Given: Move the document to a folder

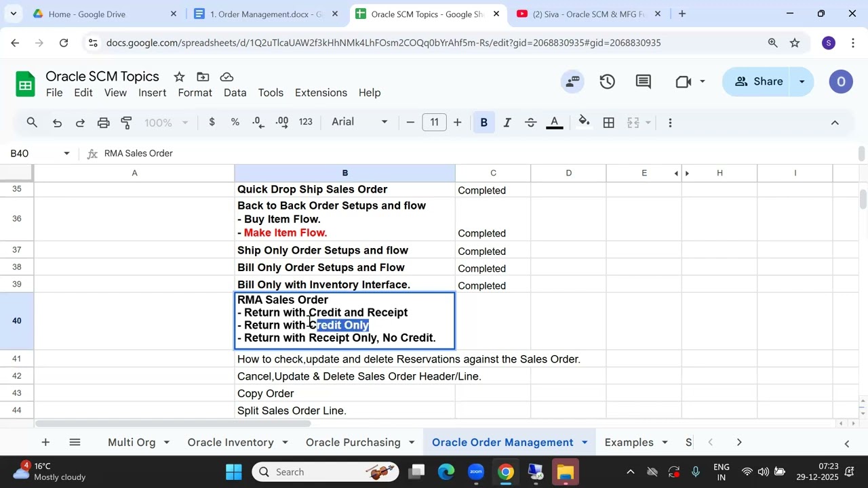Looking at the screenshot, I should click(203, 77).
